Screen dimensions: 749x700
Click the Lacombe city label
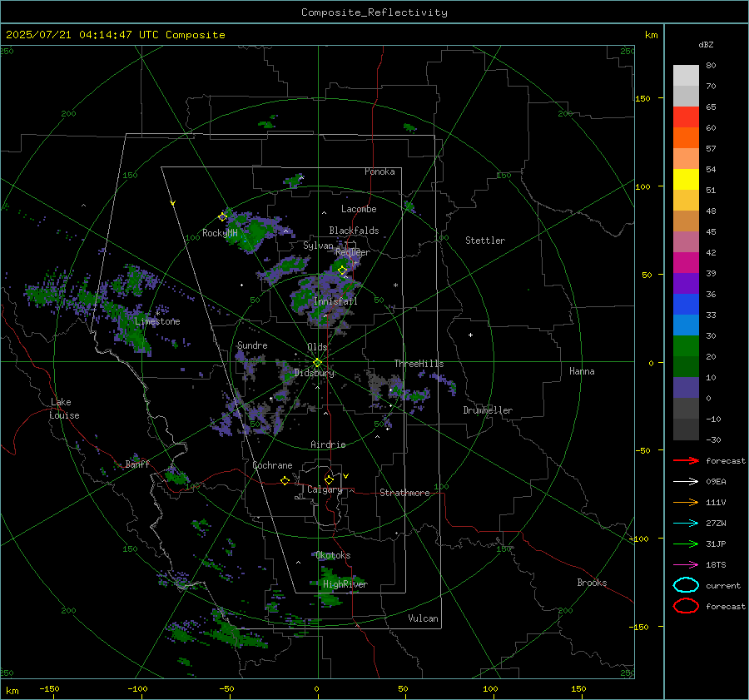point(359,209)
